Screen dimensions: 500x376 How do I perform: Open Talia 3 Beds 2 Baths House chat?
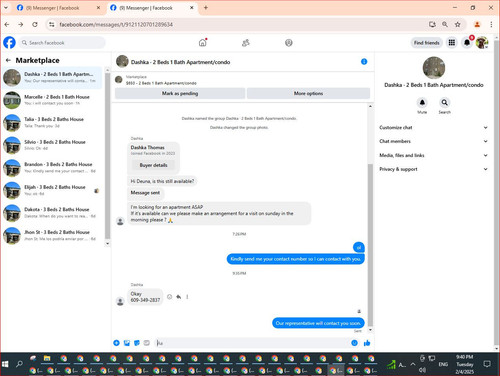coord(53,122)
